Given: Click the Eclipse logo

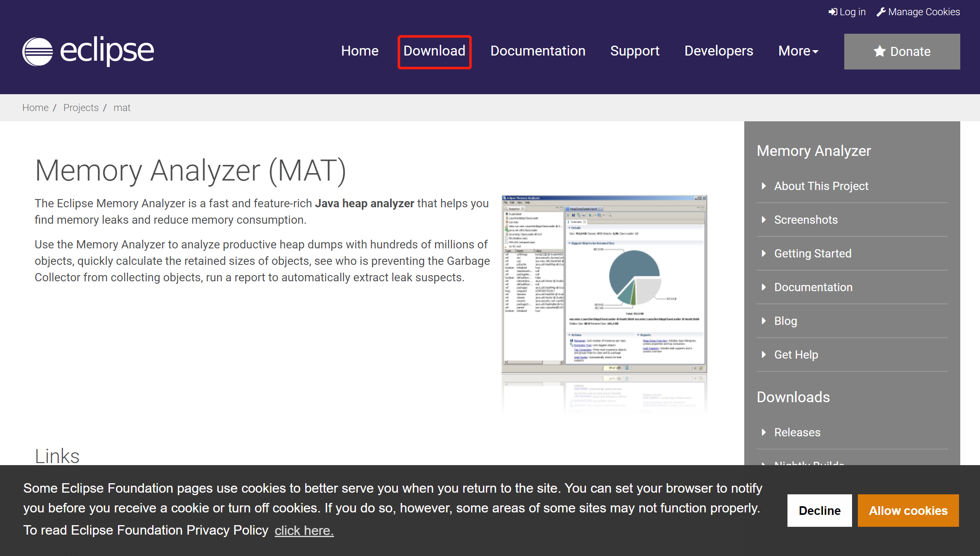Looking at the screenshot, I should click(x=88, y=51).
